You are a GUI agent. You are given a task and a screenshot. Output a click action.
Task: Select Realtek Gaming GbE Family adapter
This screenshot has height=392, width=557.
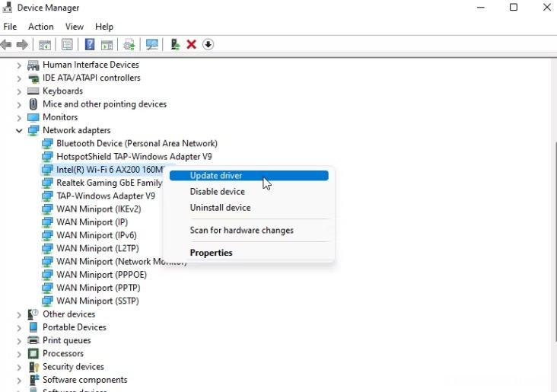click(x=109, y=183)
